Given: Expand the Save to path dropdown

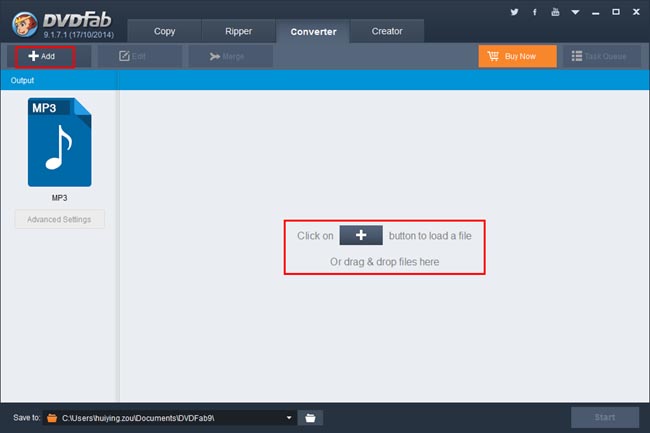Looking at the screenshot, I should (x=289, y=418).
